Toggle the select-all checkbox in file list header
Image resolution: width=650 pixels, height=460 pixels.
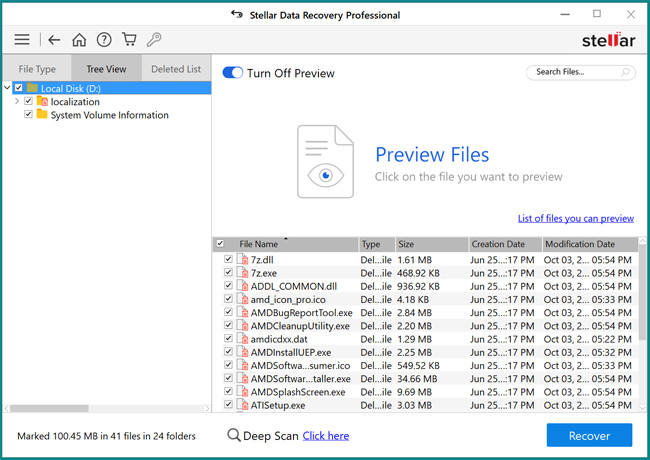[x=221, y=244]
